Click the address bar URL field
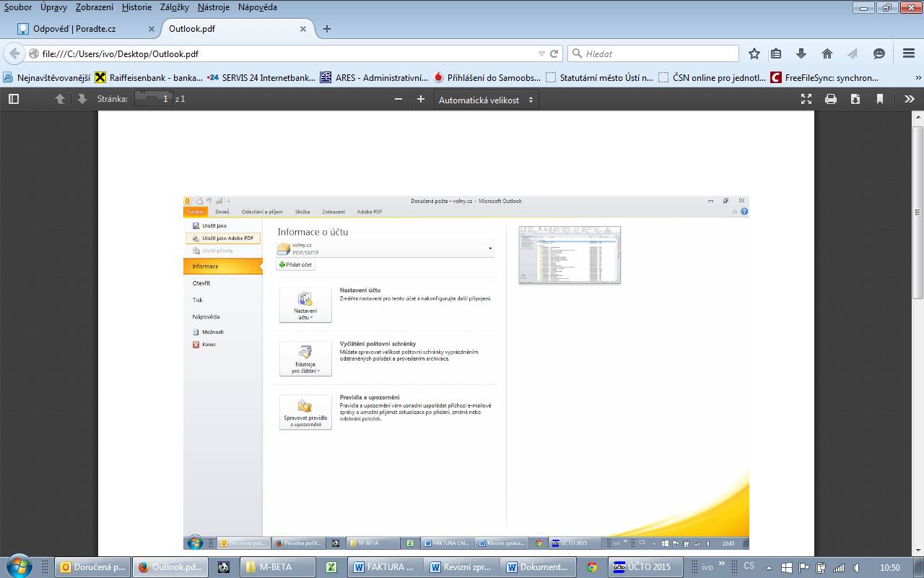This screenshot has width=924, height=578. click(289, 53)
